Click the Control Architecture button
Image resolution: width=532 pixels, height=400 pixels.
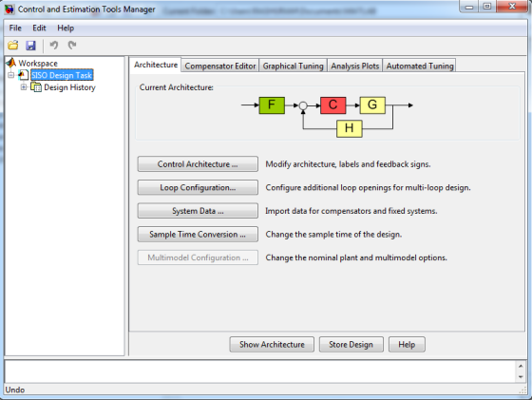(198, 164)
